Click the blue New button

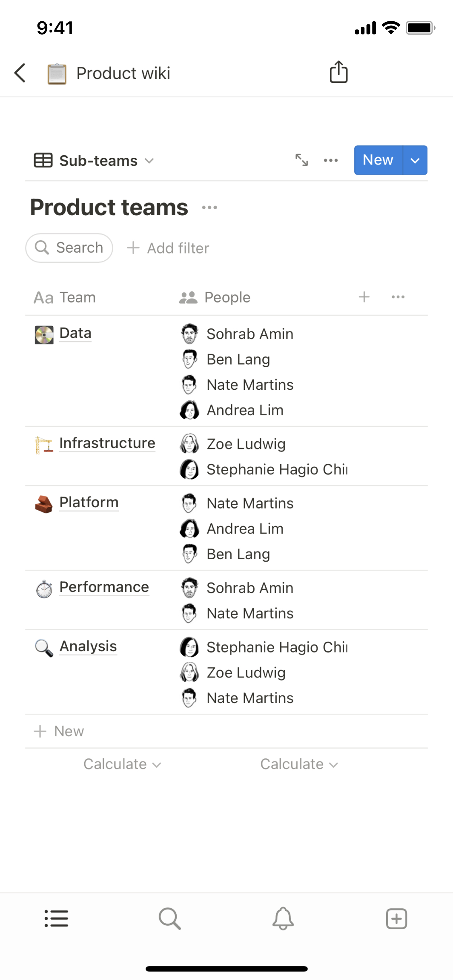tap(378, 160)
